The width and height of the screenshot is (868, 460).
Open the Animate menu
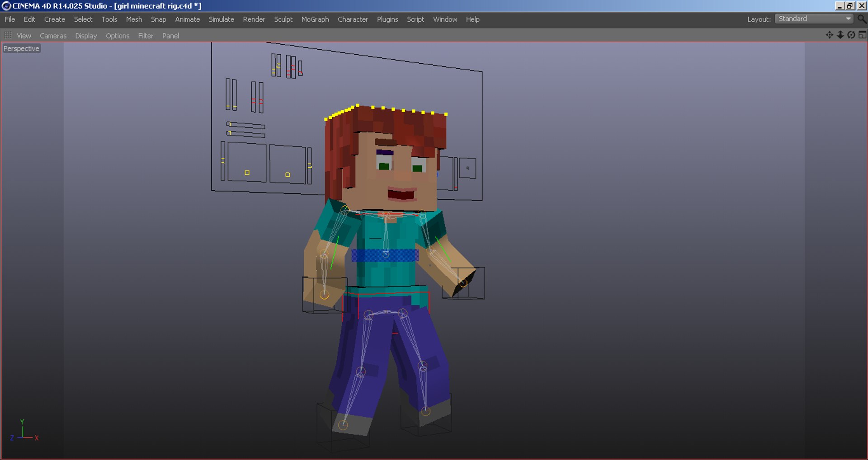[x=188, y=19]
